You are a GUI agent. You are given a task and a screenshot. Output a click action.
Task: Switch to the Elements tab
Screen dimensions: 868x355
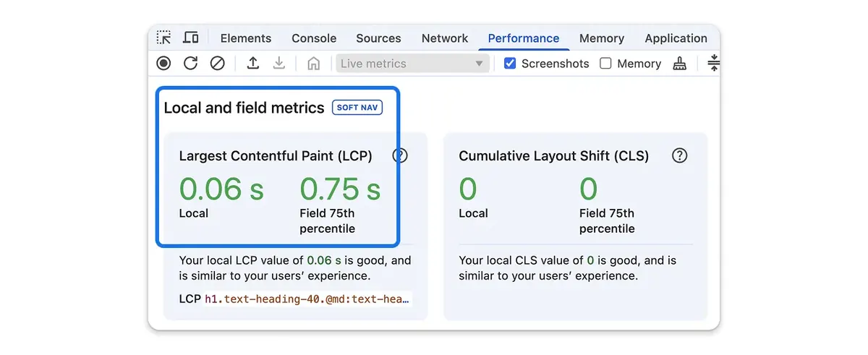tap(246, 38)
